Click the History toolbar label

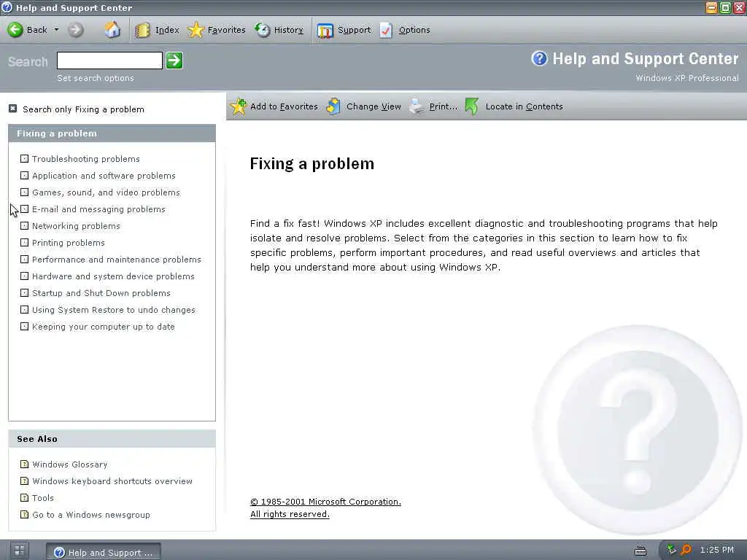288,30
